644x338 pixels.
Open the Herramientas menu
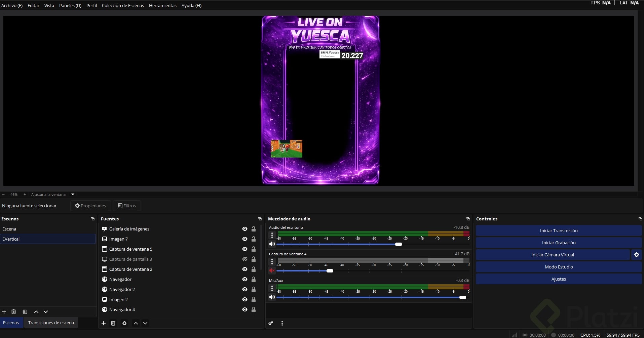[x=162, y=5]
